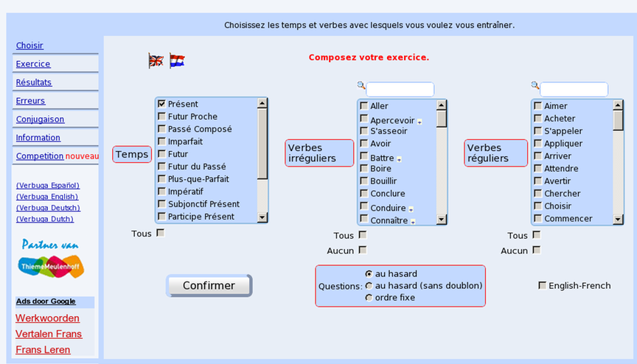637x364 pixels.
Task: Open the Conjugaison menu item
Action: [x=40, y=119]
